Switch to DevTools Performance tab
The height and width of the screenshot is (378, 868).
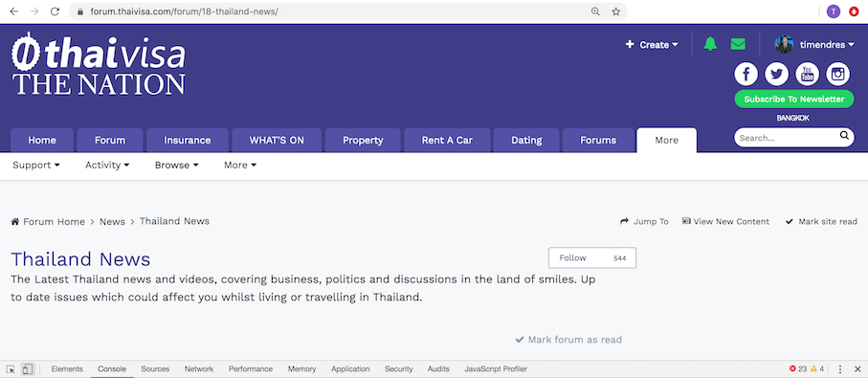(251, 369)
